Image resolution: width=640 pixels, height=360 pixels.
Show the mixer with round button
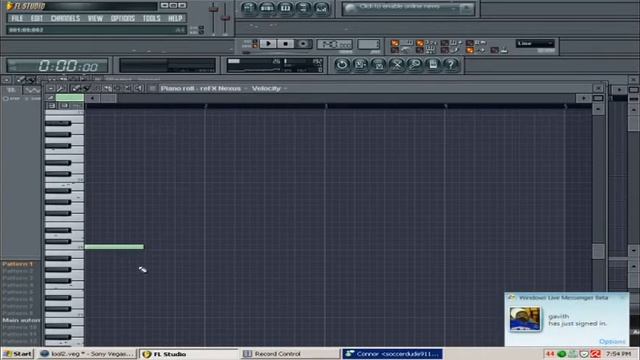pyautogui.click(x=322, y=8)
